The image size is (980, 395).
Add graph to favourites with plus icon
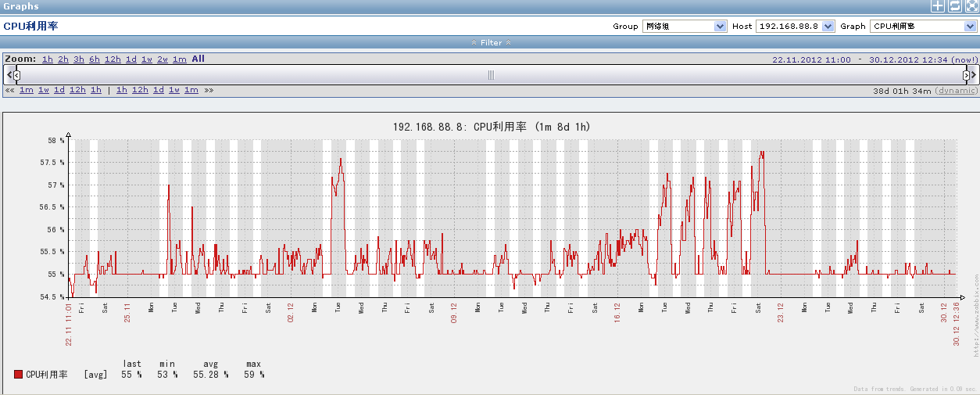(x=938, y=6)
